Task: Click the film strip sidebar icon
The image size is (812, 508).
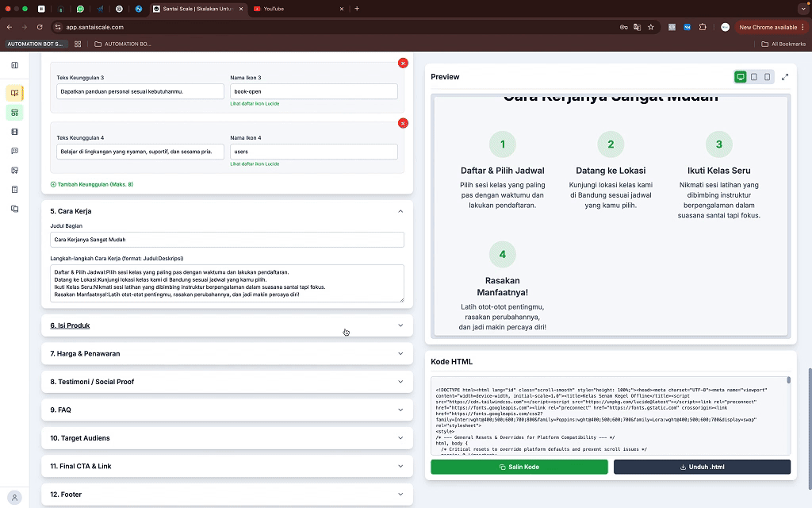Action: pos(14,132)
